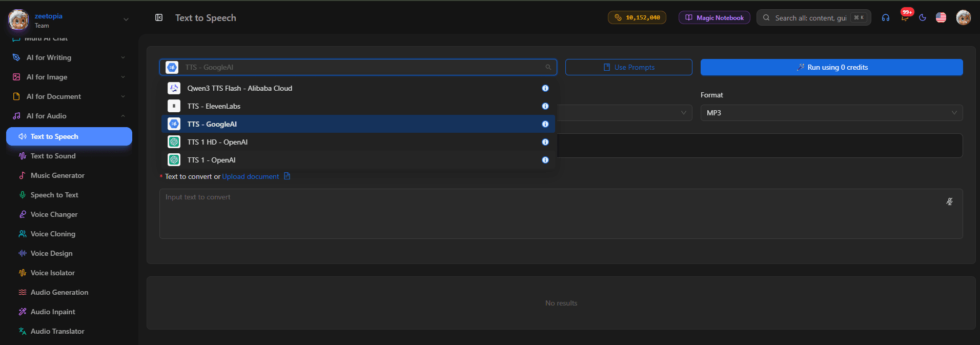Expand AI for Document menu
Image resolution: width=980 pixels, height=345 pixels.
tap(69, 96)
